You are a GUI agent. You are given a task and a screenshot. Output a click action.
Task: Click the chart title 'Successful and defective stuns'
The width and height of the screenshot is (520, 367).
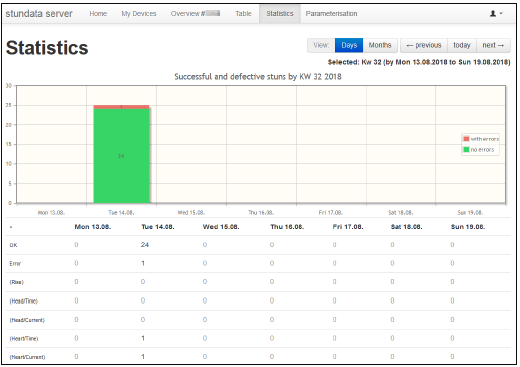click(258, 77)
